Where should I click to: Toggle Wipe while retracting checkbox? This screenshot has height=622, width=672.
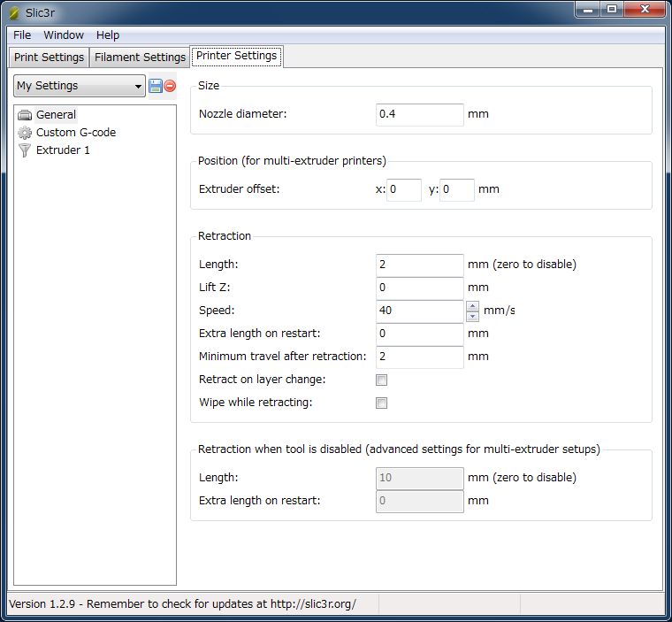click(x=381, y=403)
